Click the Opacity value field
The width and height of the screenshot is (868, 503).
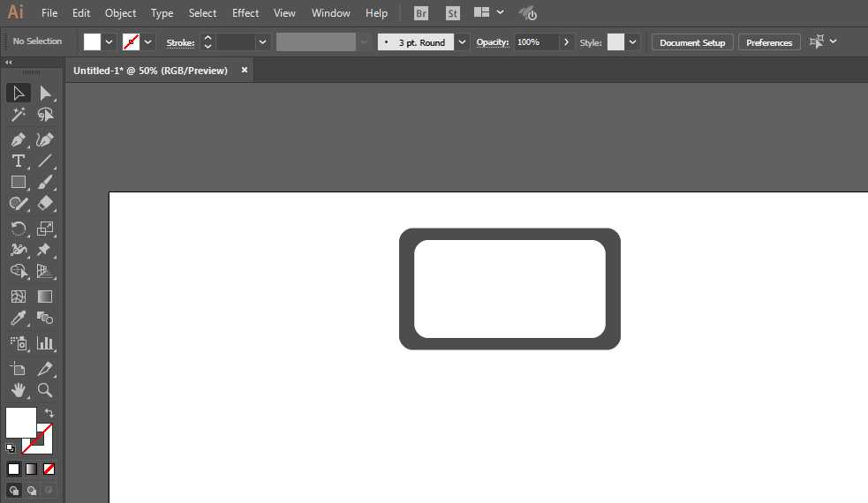coord(536,42)
